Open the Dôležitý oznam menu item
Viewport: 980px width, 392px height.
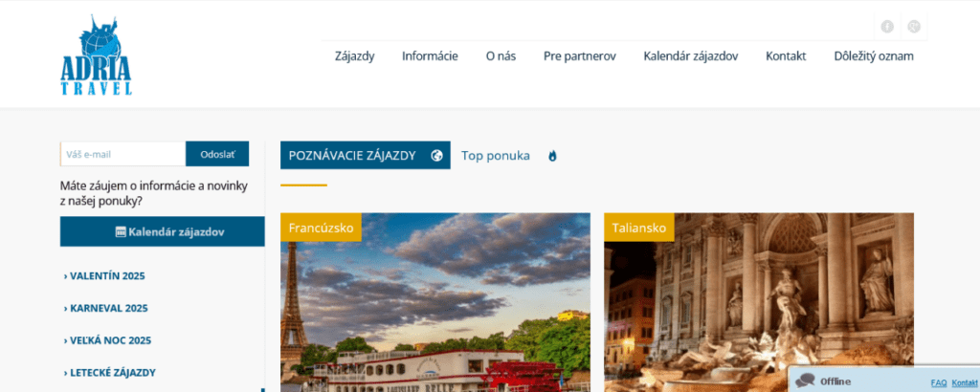[874, 56]
